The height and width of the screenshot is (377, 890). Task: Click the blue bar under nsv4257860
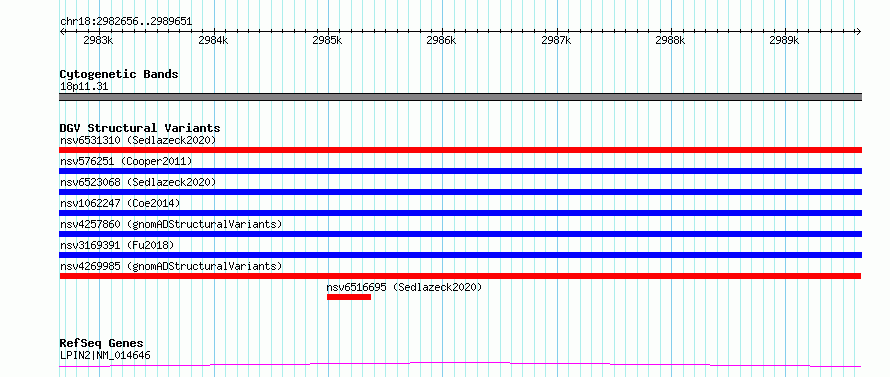pos(460,234)
